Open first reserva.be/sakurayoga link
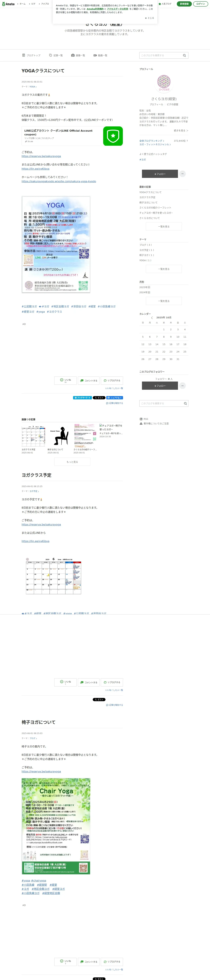 pyautogui.click(x=41, y=156)
